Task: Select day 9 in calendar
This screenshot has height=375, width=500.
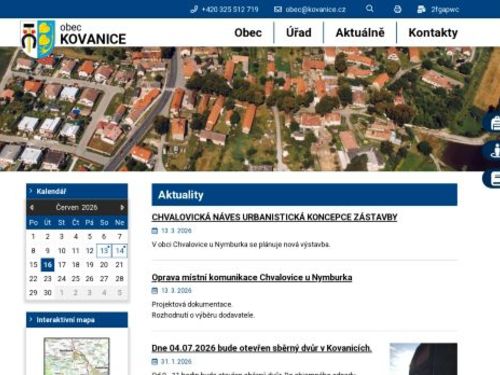Action: [48, 251]
